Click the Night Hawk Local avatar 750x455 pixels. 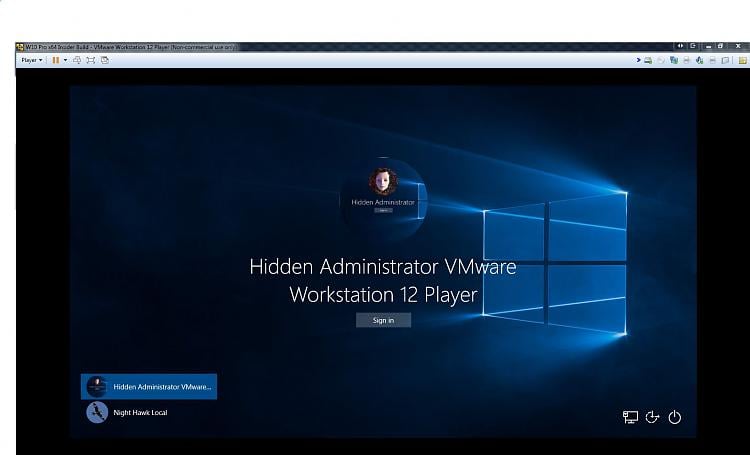tap(97, 412)
